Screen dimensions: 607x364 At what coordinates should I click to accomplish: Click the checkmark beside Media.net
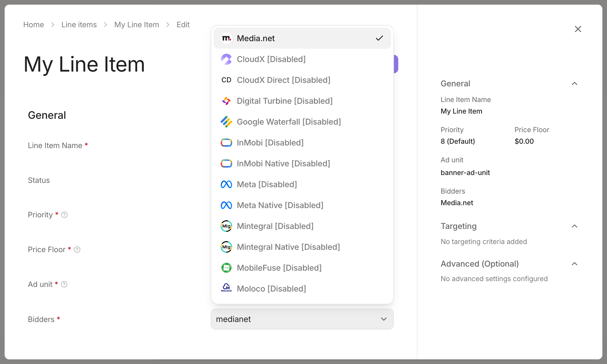coord(379,38)
